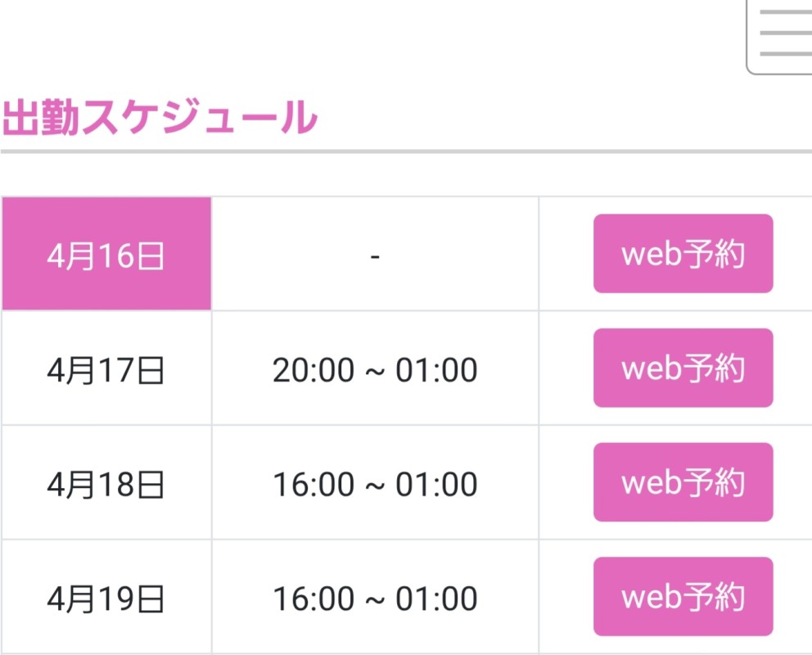
Task: Click the tilde separator in the 4月19日 row
Action: pos(375,601)
